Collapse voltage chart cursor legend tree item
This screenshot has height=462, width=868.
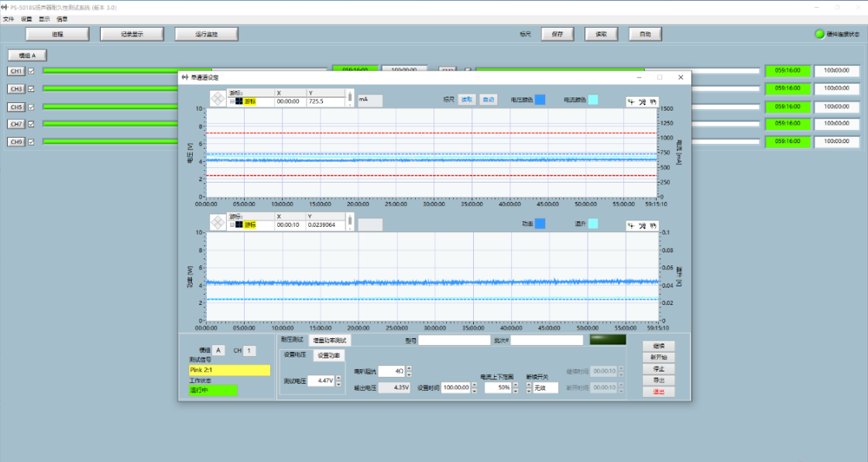[x=232, y=102]
